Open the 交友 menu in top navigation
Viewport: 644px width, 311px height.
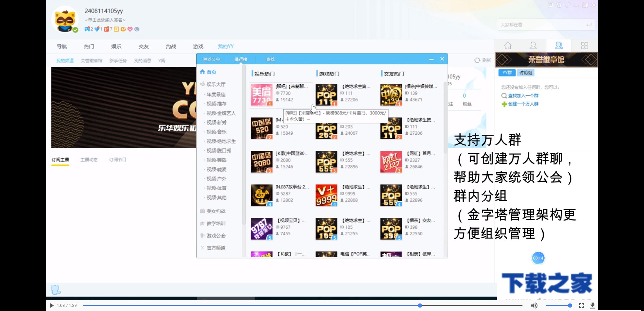(x=144, y=46)
